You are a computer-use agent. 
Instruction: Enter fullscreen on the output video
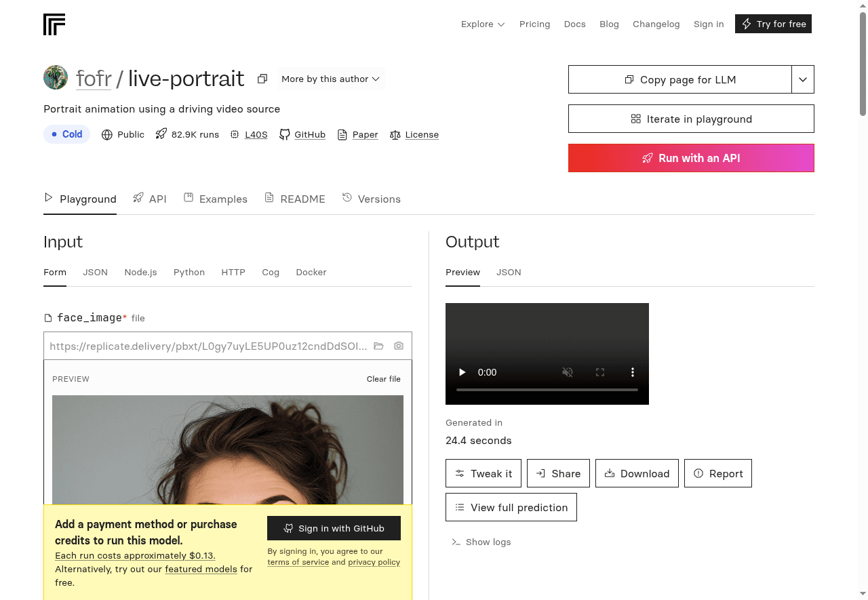pyautogui.click(x=599, y=372)
